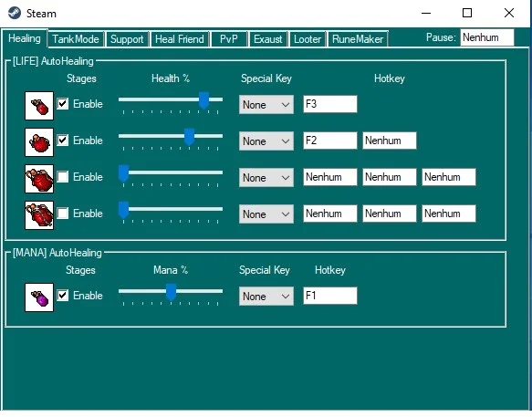Enable the third health stage checkbox
The width and height of the screenshot is (532, 417).
[62, 177]
